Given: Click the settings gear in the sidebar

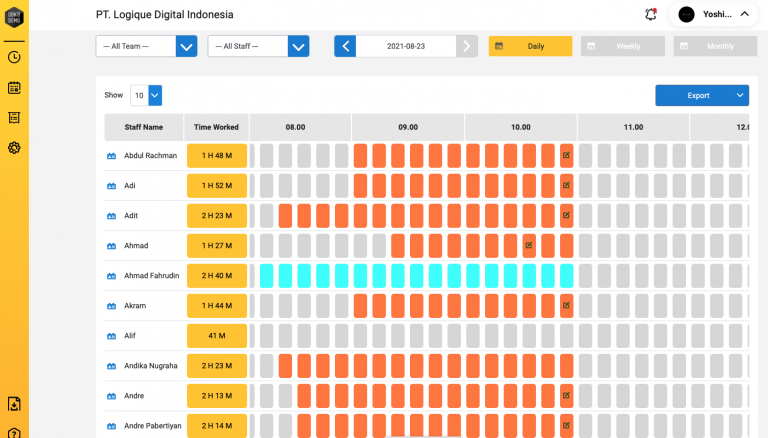Looking at the screenshot, I should click(x=14, y=148).
